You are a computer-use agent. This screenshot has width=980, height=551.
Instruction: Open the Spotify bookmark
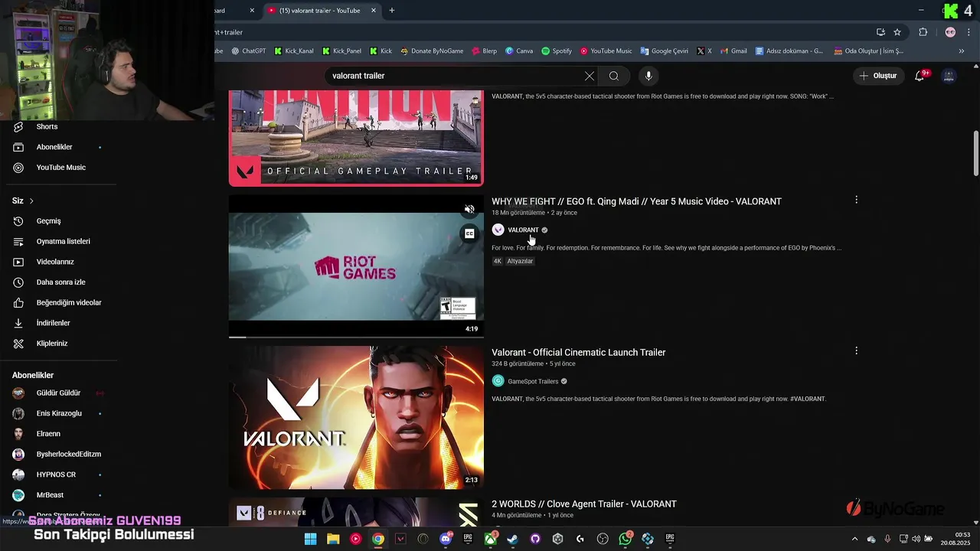click(x=557, y=51)
